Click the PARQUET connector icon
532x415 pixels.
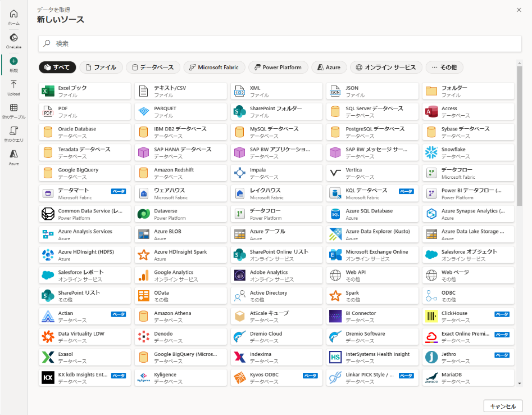point(144,111)
